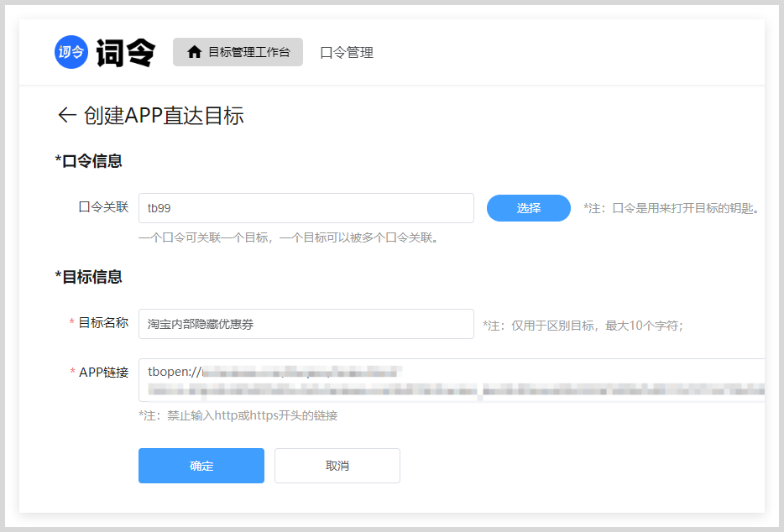Click the *口令信息 section heading
The height and width of the screenshot is (532, 784).
pos(88,161)
